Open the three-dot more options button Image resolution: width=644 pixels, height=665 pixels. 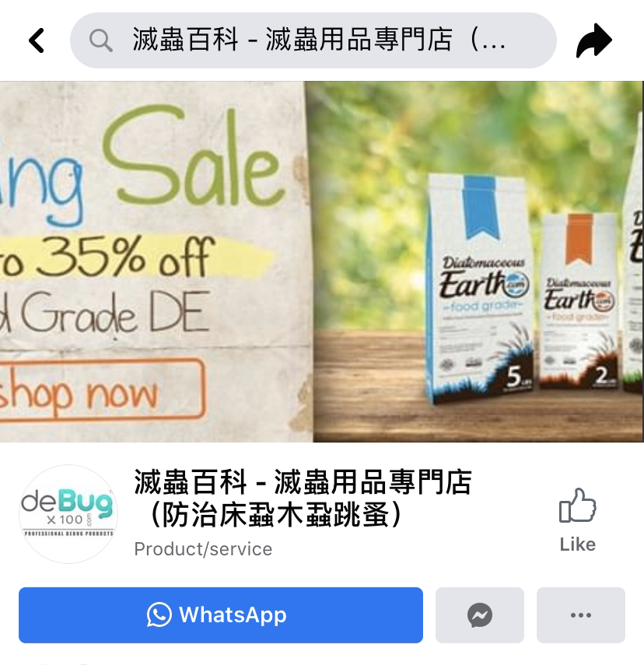click(581, 615)
